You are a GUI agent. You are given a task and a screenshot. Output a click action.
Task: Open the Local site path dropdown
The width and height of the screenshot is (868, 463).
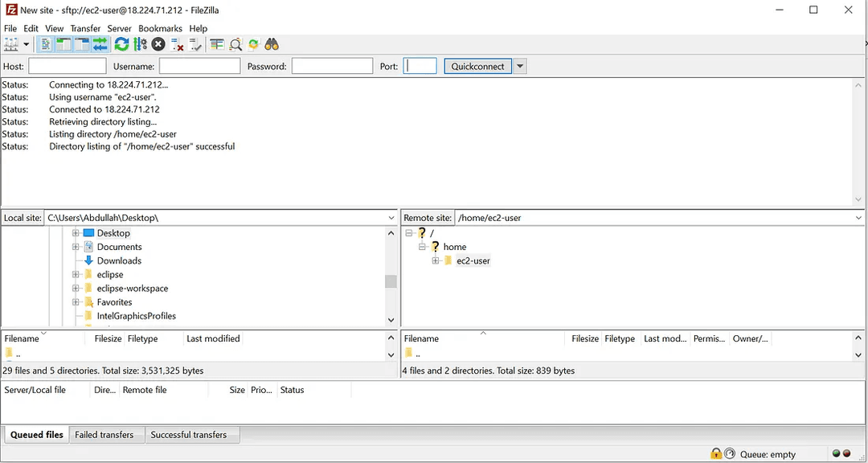coord(391,218)
